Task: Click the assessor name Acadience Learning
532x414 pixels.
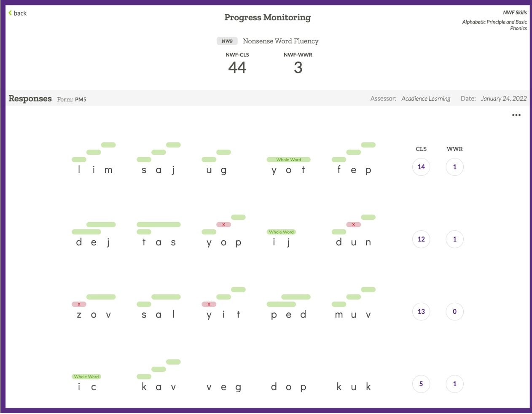Action: tap(426, 98)
